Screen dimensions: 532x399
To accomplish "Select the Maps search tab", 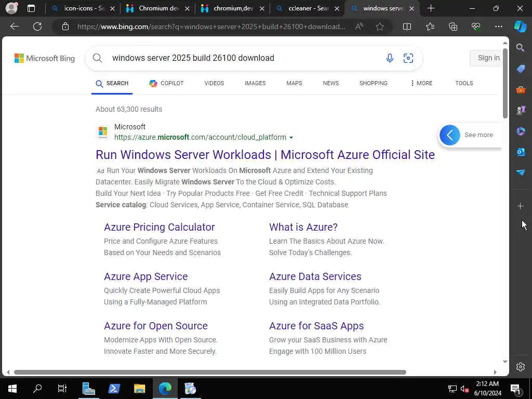I will [294, 83].
